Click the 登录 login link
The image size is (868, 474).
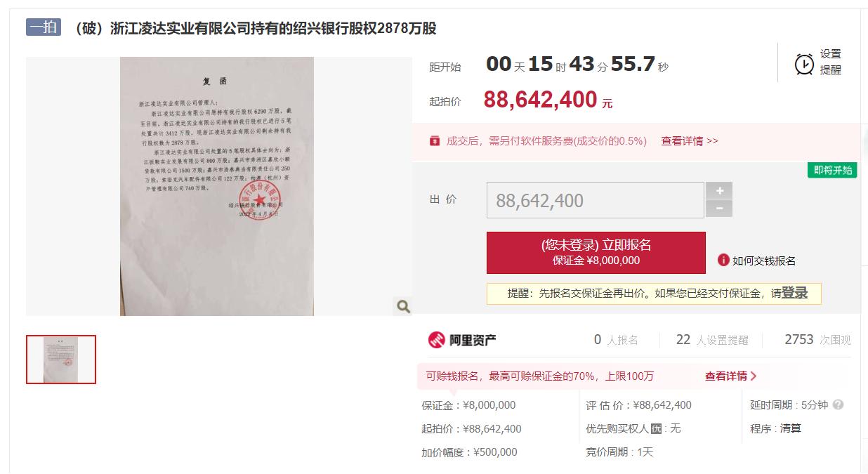pyautogui.click(x=794, y=294)
